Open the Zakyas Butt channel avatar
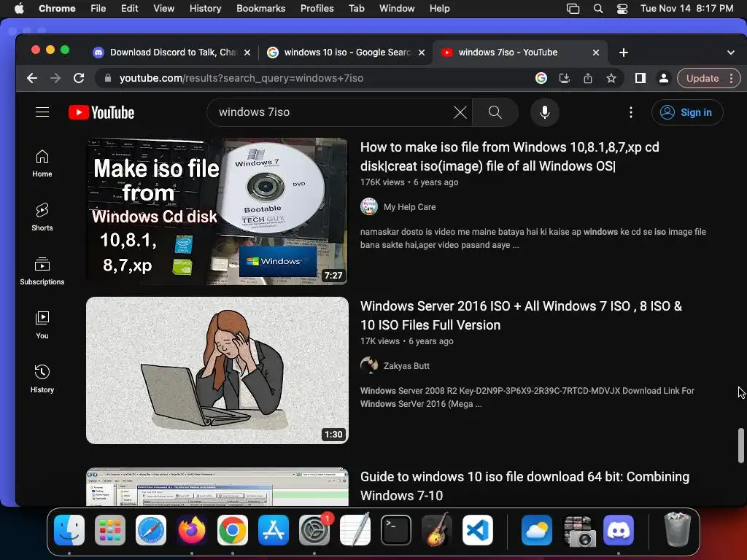This screenshot has height=560, width=747. (x=368, y=366)
